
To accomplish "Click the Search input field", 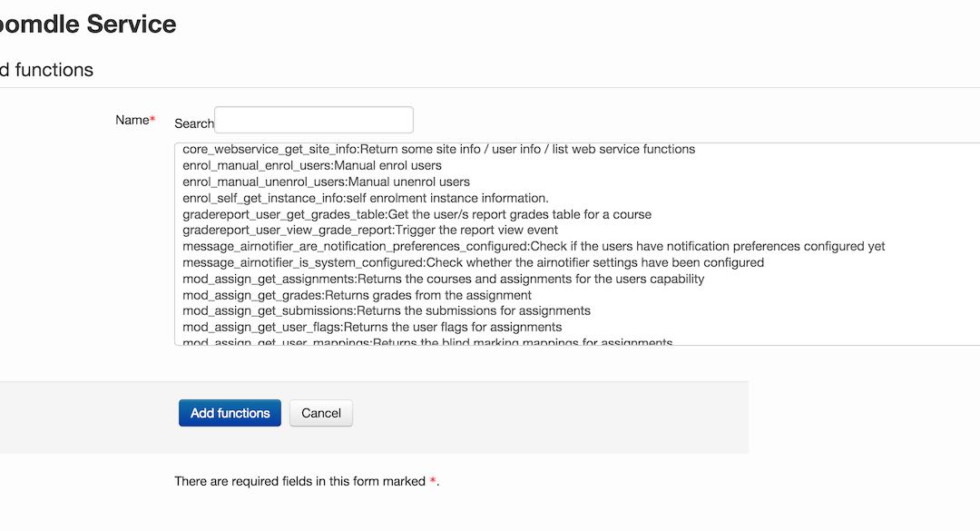I will point(313,121).
